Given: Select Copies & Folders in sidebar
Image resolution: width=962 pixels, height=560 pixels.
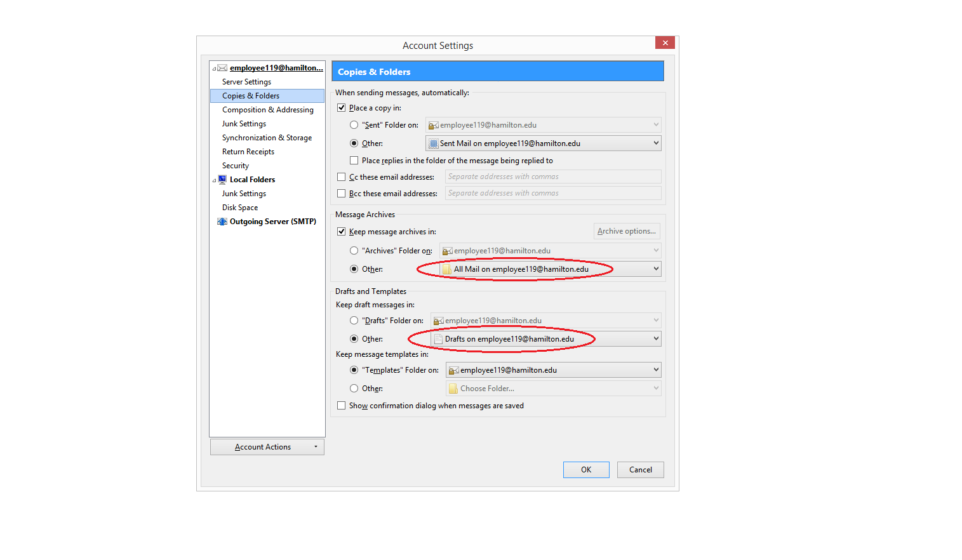Looking at the screenshot, I should [x=267, y=96].
